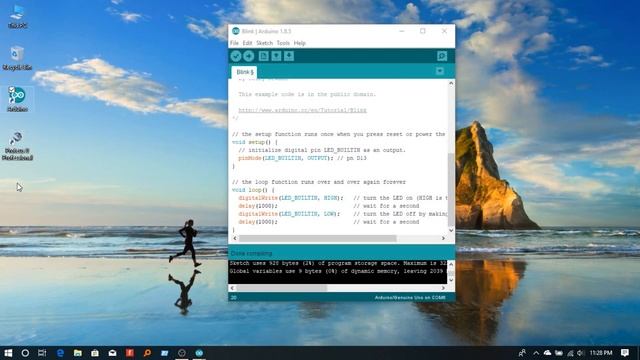This screenshot has height=360, width=640.
Task: Open Task View from the taskbar
Action: pos(42,353)
